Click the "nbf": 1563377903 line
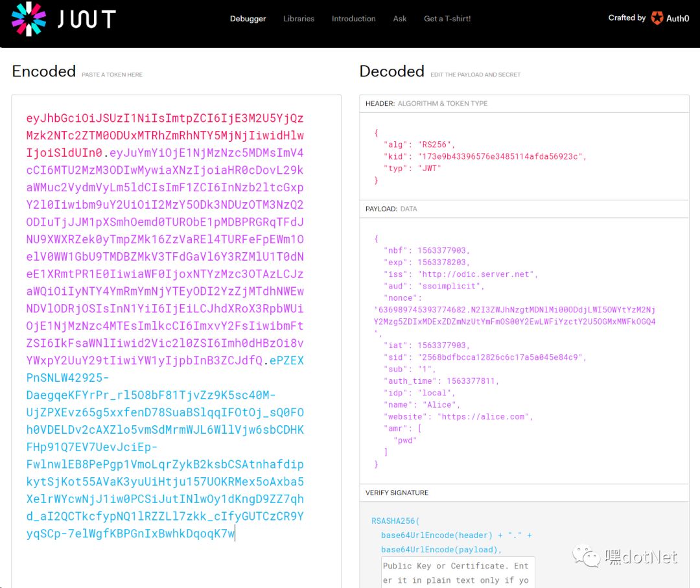The image size is (700, 588). (x=426, y=250)
